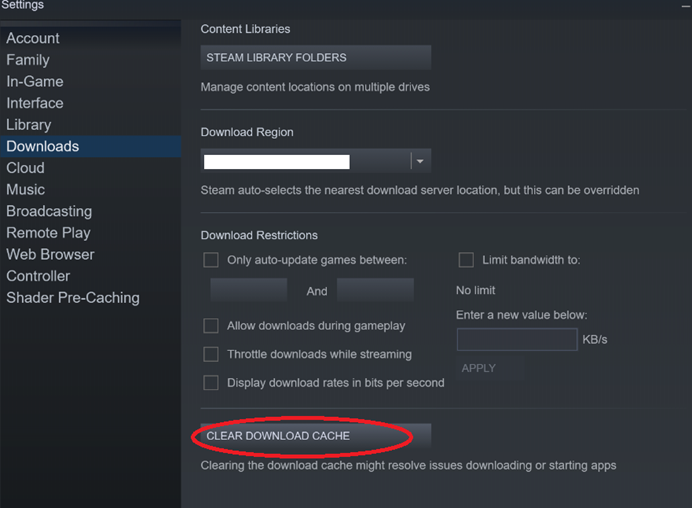Expand the Download Region dropdown arrow

coord(420,161)
